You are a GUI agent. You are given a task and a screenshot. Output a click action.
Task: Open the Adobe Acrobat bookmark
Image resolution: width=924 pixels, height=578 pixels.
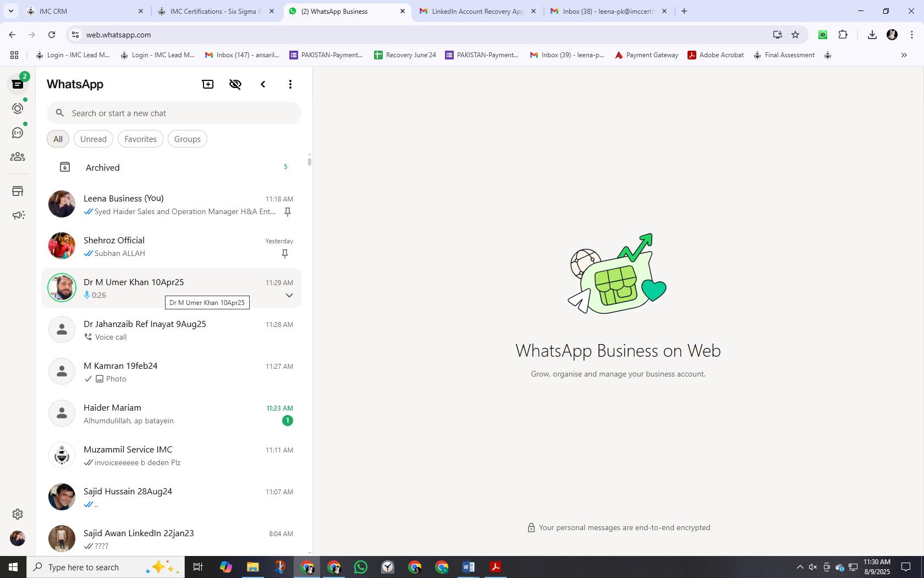(716, 55)
